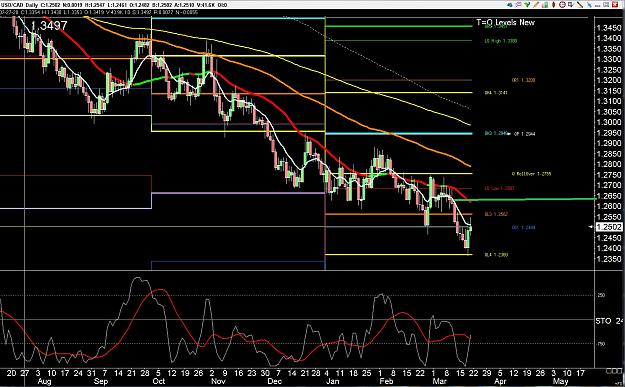Viewport: 625px width, 387px height.
Task: Click the Mar month label on time axis
Action: [440, 381]
